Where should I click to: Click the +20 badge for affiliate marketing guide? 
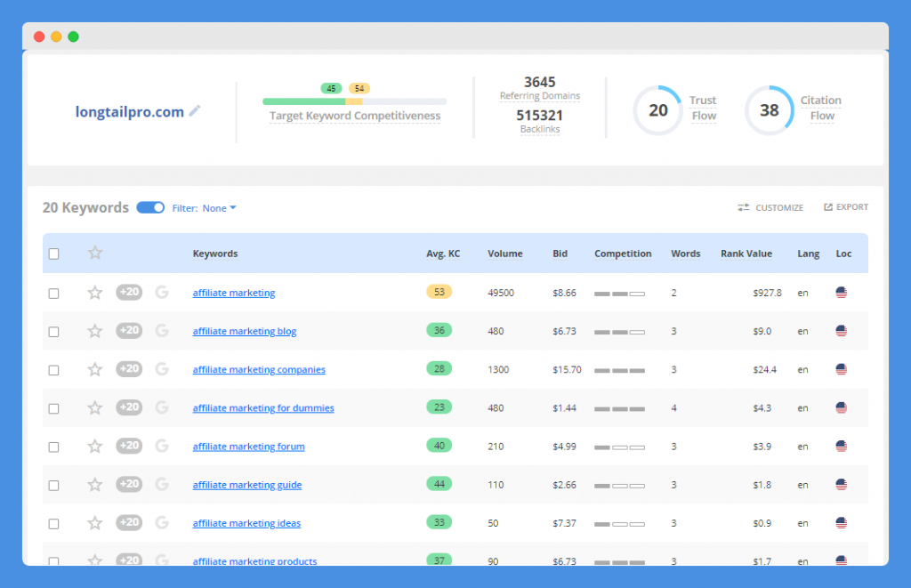click(x=129, y=483)
